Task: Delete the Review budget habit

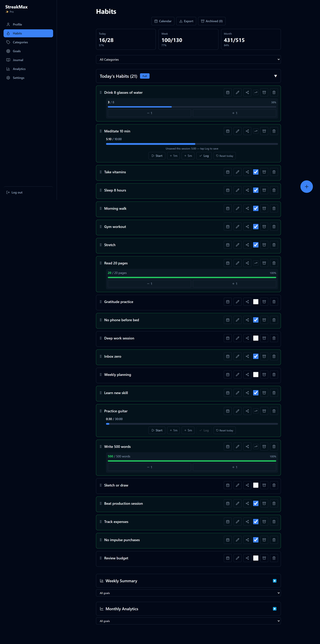Action: click(274, 558)
